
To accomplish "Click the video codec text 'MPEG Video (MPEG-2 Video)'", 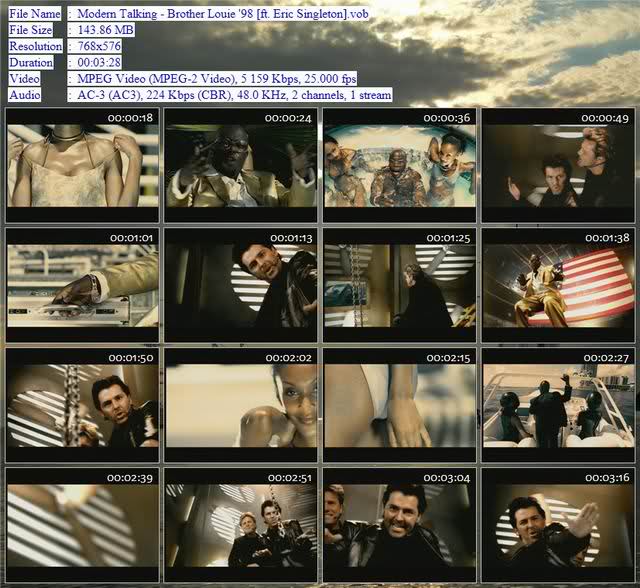I will (157, 79).
